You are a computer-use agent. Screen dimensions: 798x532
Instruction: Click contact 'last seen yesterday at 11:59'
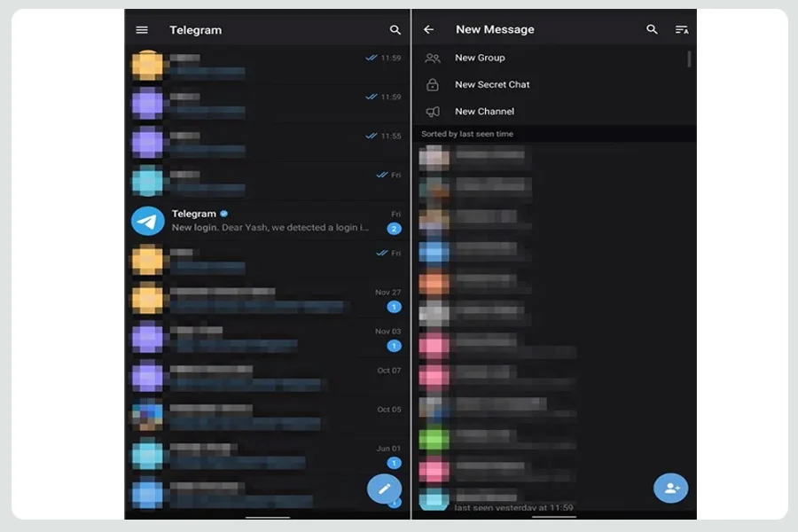tap(553, 500)
